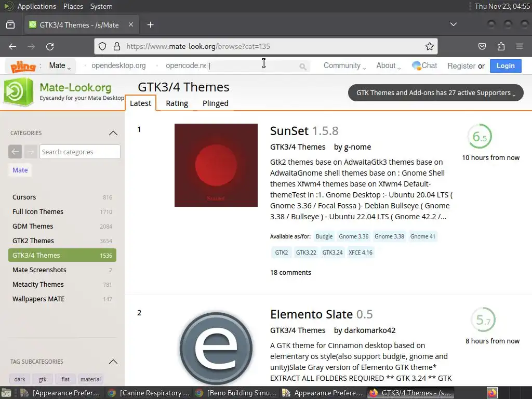The height and width of the screenshot is (399, 532).
Task: Switch to the Rating tab
Action: pos(177,103)
